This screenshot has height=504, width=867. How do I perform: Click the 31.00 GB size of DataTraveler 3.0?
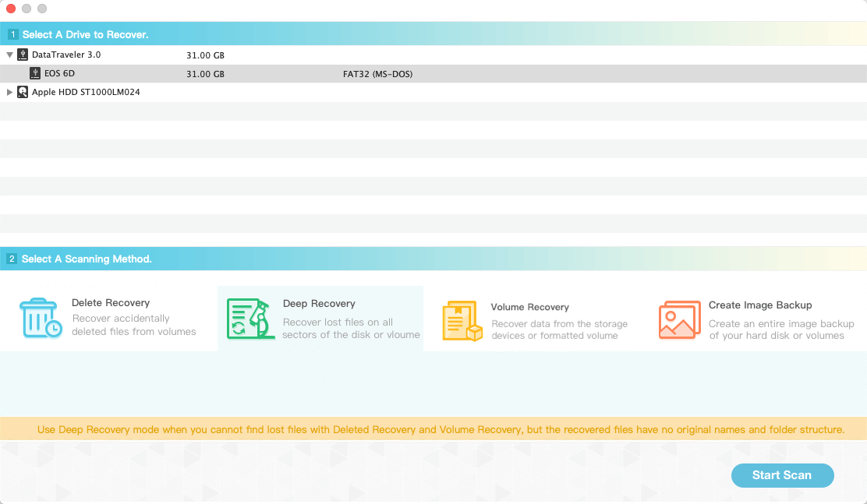pyautogui.click(x=205, y=55)
